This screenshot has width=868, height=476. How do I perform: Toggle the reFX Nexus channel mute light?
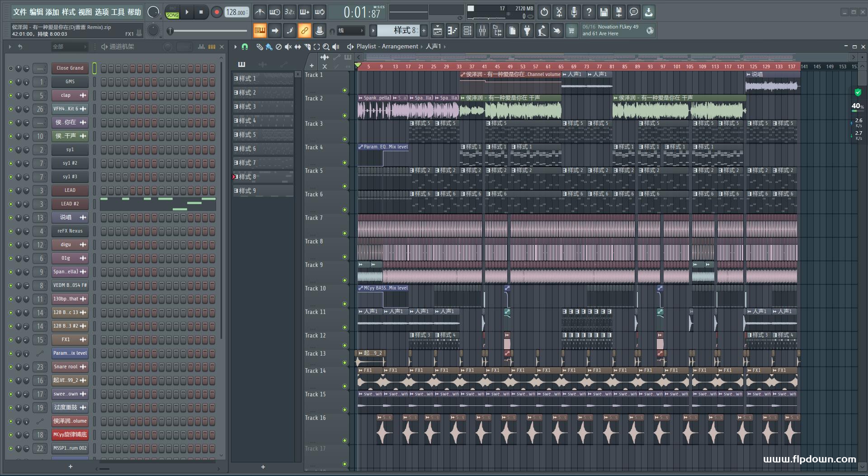pyautogui.click(x=11, y=231)
